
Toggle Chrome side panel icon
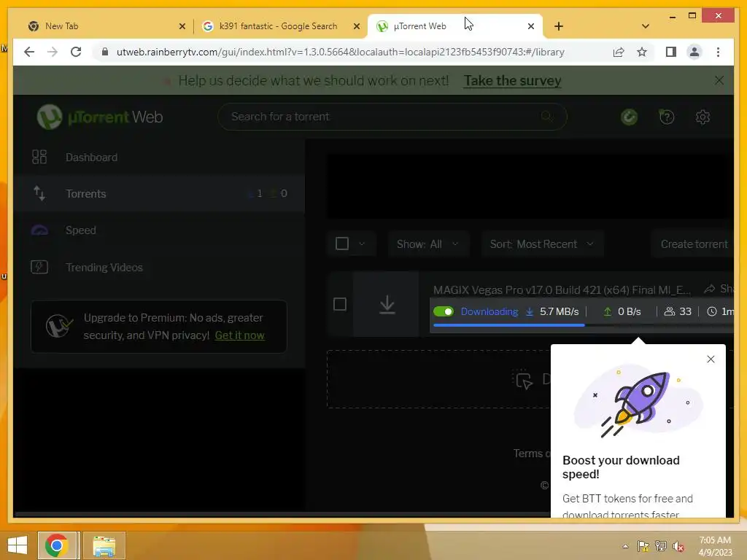click(x=671, y=52)
